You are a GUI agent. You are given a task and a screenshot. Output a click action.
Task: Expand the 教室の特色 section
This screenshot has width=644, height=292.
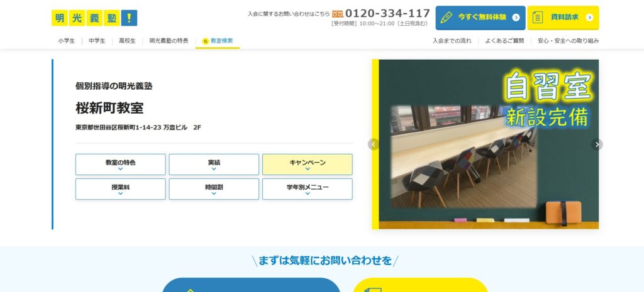(x=120, y=165)
